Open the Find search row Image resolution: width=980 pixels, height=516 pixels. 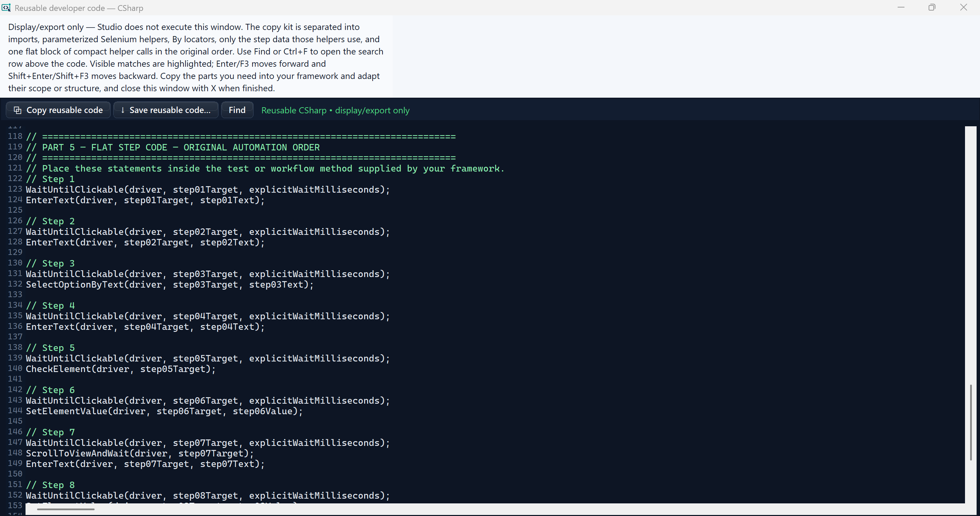[237, 110]
